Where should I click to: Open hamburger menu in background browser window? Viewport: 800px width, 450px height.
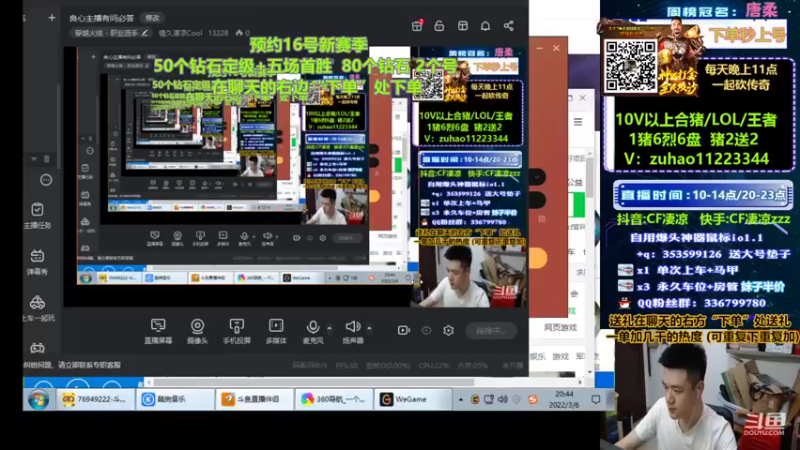point(578,122)
